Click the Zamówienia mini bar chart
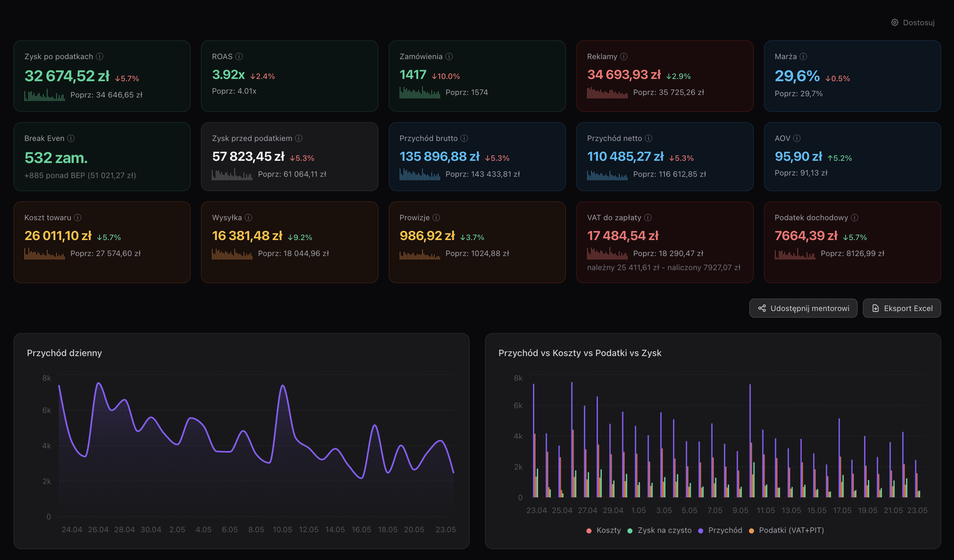The width and height of the screenshot is (954, 560). click(x=420, y=92)
